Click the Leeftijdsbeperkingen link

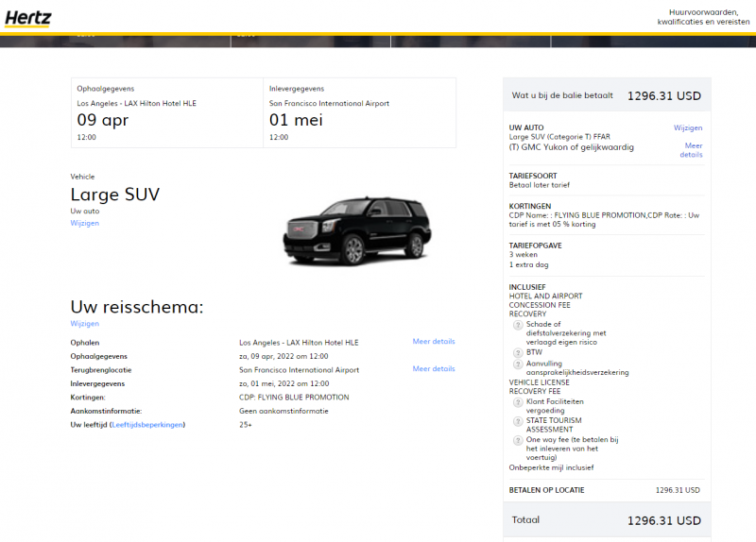click(x=147, y=425)
